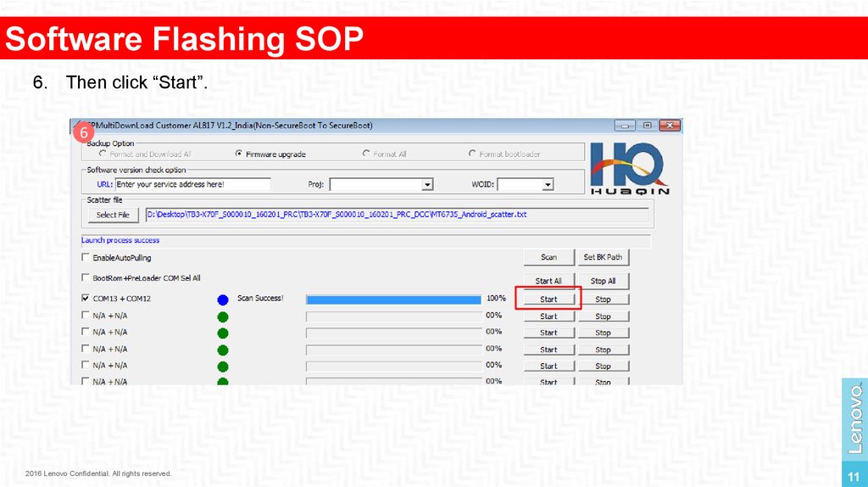Click the 'Launch process success' status text

pos(120,240)
